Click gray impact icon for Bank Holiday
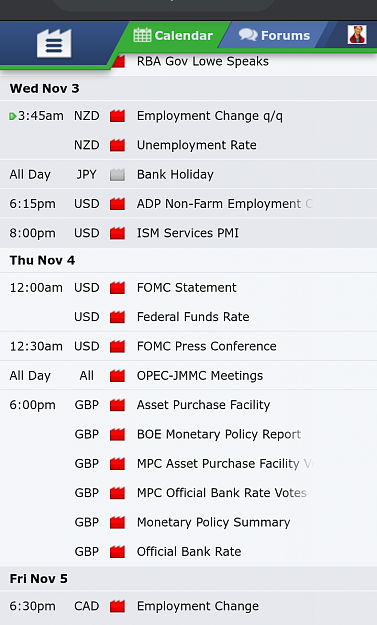Viewport: 377px width, 625px height. (x=118, y=175)
